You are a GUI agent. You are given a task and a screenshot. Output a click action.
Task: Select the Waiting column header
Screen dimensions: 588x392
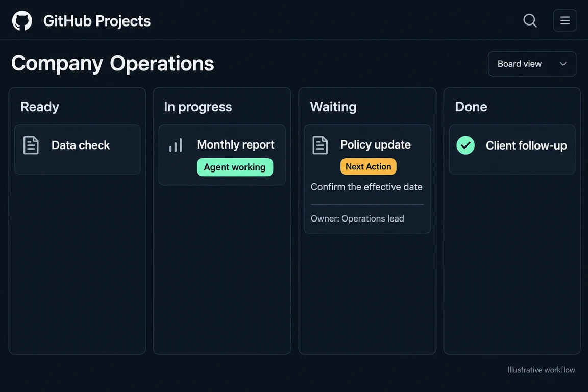pos(333,107)
